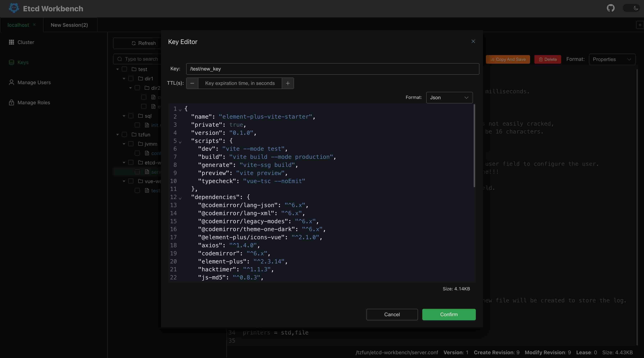Open Manage Roles lock icon
The image size is (644, 358).
11,103
